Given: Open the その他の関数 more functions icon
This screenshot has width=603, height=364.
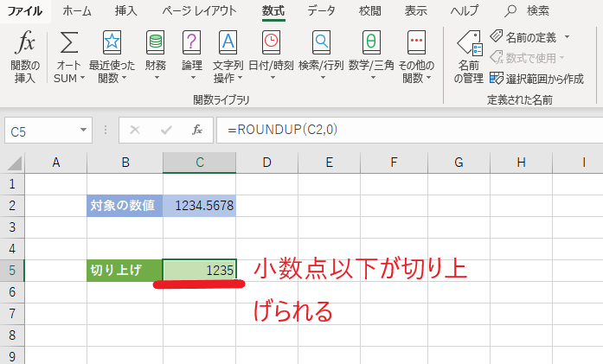Looking at the screenshot, I should [416, 42].
